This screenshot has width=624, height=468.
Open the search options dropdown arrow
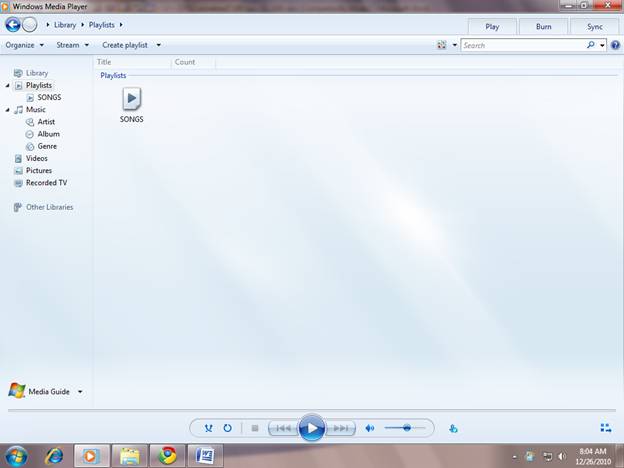coord(602,45)
